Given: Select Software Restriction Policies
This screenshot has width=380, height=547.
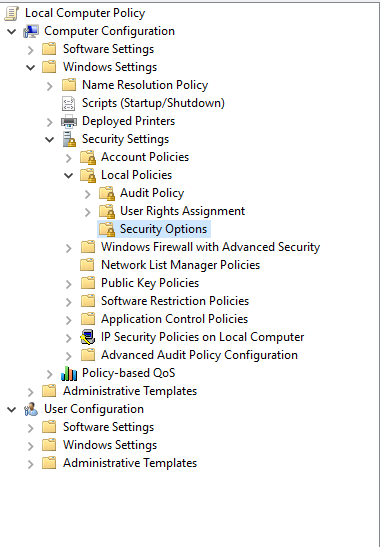Looking at the screenshot, I should 175,301.
